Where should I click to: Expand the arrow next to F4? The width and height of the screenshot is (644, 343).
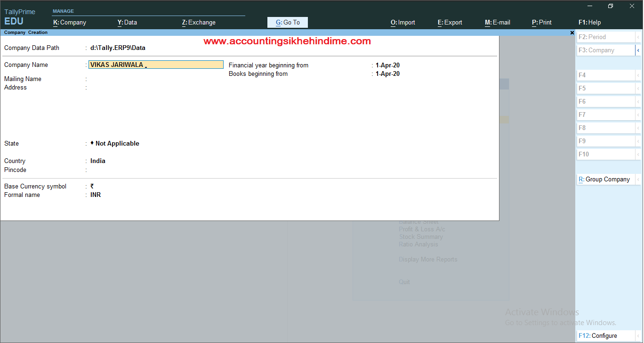[x=638, y=75]
